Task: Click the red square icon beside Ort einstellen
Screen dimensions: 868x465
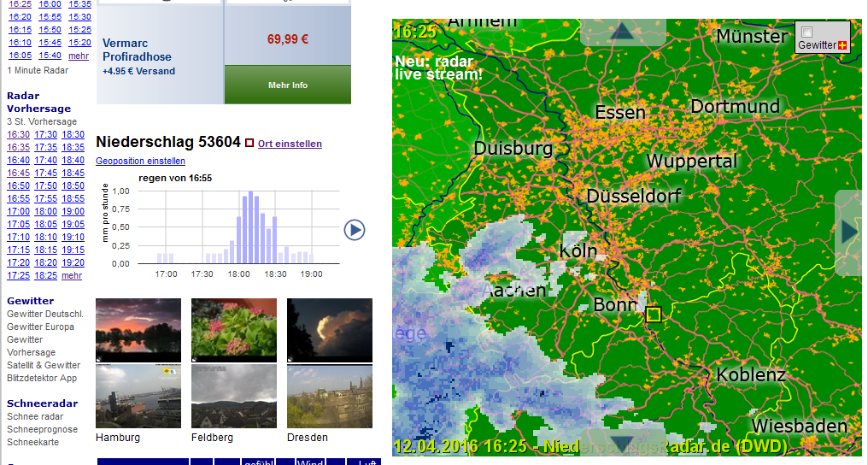Action: (249, 144)
